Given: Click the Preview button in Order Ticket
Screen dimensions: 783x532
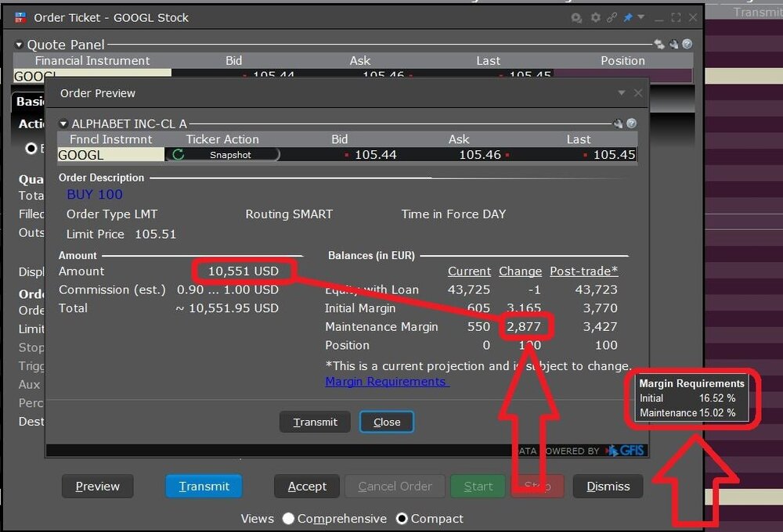Looking at the screenshot, I should [x=97, y=486].
